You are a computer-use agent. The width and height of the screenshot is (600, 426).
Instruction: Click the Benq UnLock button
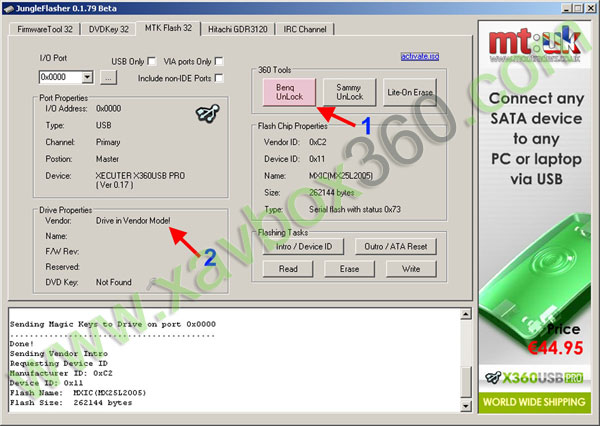[289, 92]
